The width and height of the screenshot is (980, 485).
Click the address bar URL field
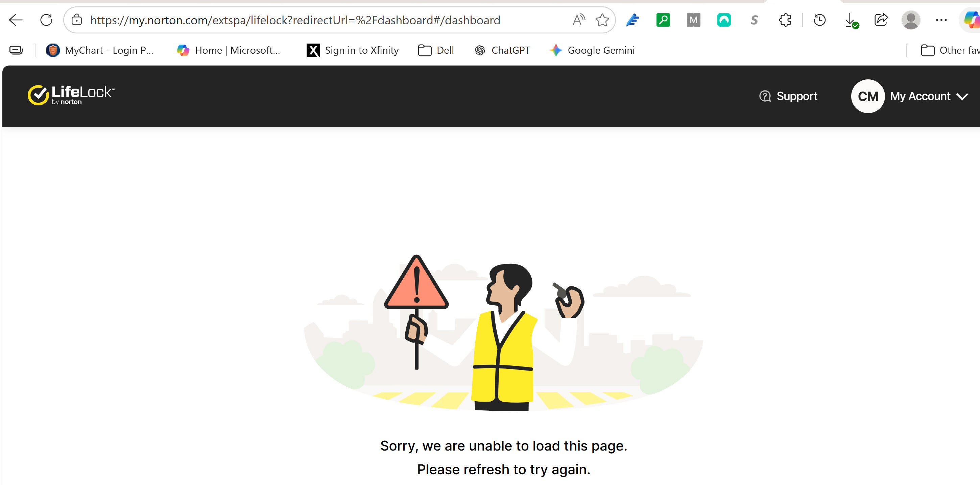coord(295,20)
